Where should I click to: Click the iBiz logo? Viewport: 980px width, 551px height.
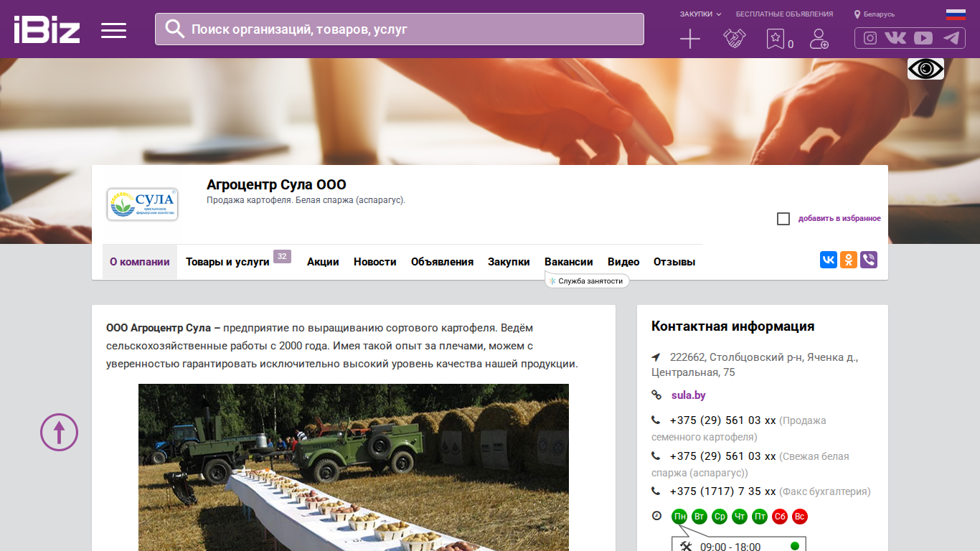point(47,29)
